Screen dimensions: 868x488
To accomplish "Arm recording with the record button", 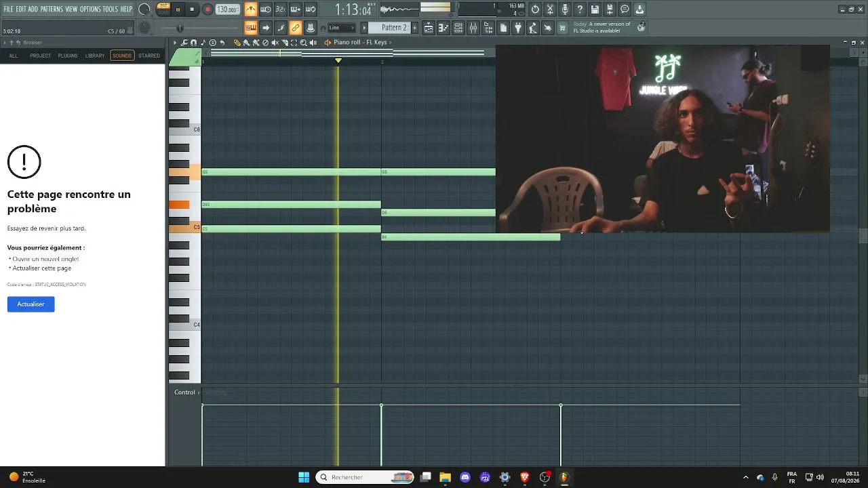I will coord(208,9).
